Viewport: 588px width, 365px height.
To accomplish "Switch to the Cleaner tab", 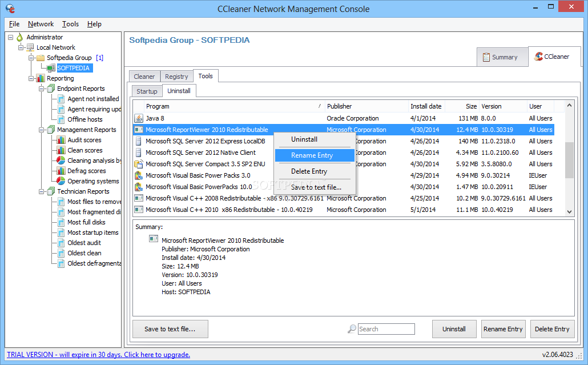I will (144, 77).
